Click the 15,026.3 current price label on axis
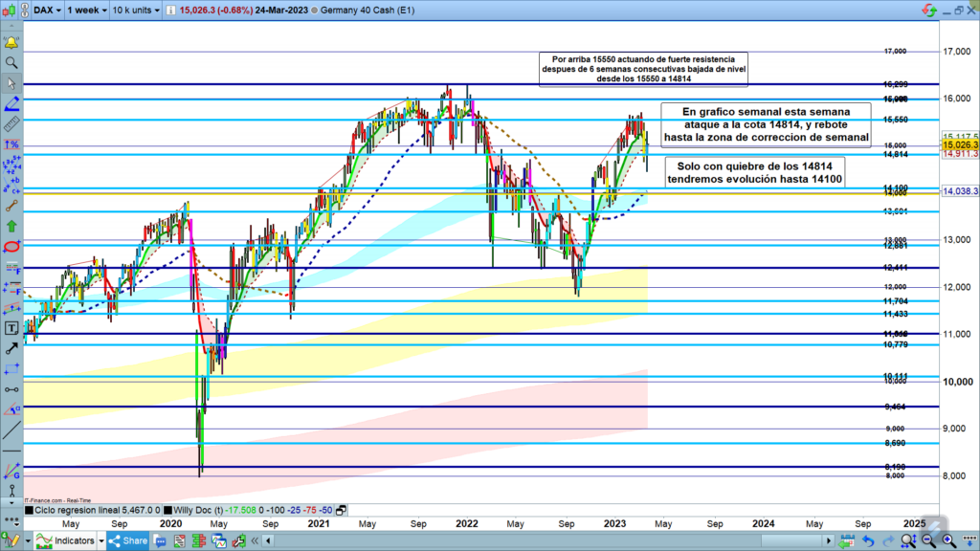Viewport: 980px width, 551px height. [x=961, y=145]
